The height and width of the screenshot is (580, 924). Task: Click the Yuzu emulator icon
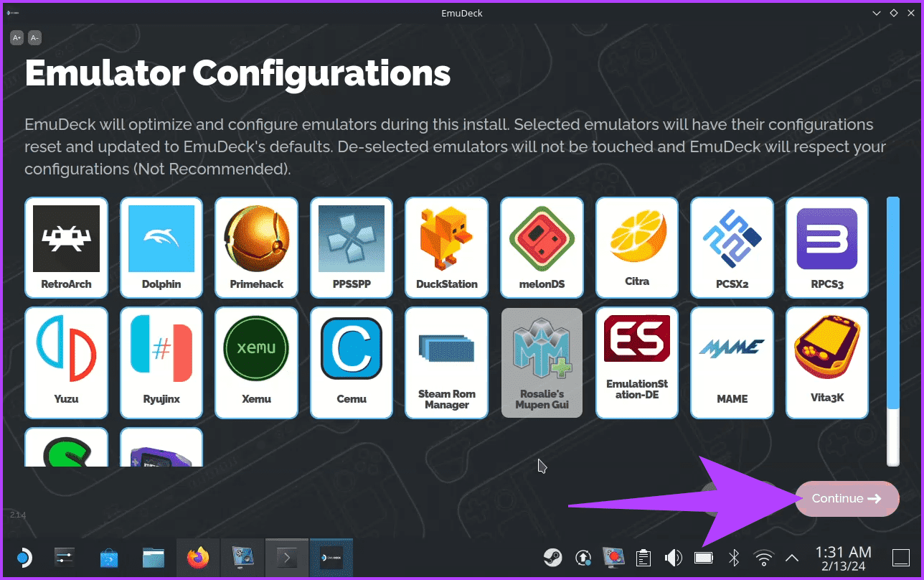[x=66, y=349]
